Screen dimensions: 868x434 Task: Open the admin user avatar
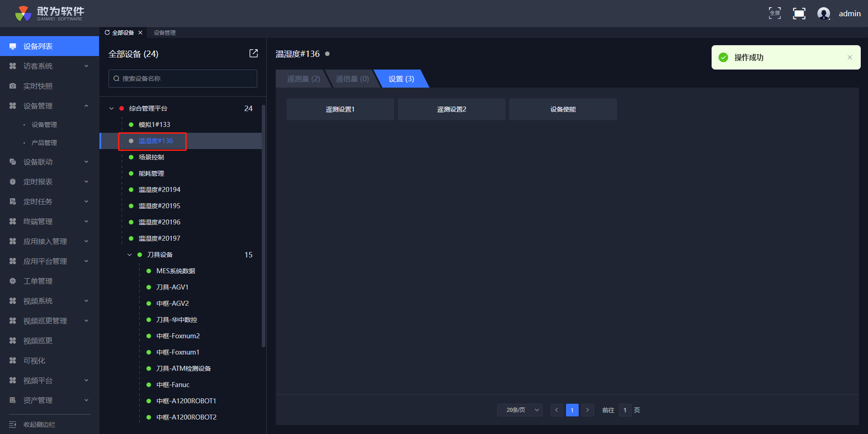824,14
